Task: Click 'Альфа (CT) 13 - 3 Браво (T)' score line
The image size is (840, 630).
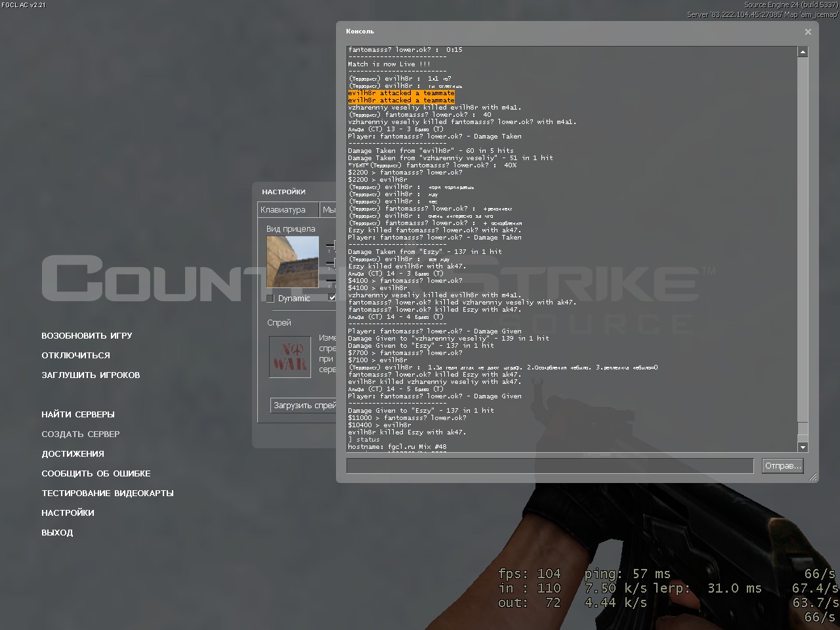Action: tap(395, 129)
